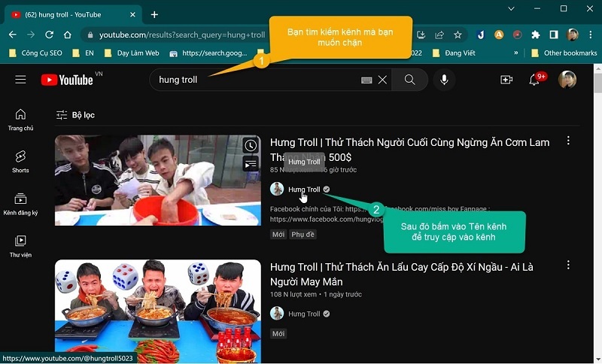
Task: Open three-dot menu of Cơm Lam video
Action: (x=568, y=141)
